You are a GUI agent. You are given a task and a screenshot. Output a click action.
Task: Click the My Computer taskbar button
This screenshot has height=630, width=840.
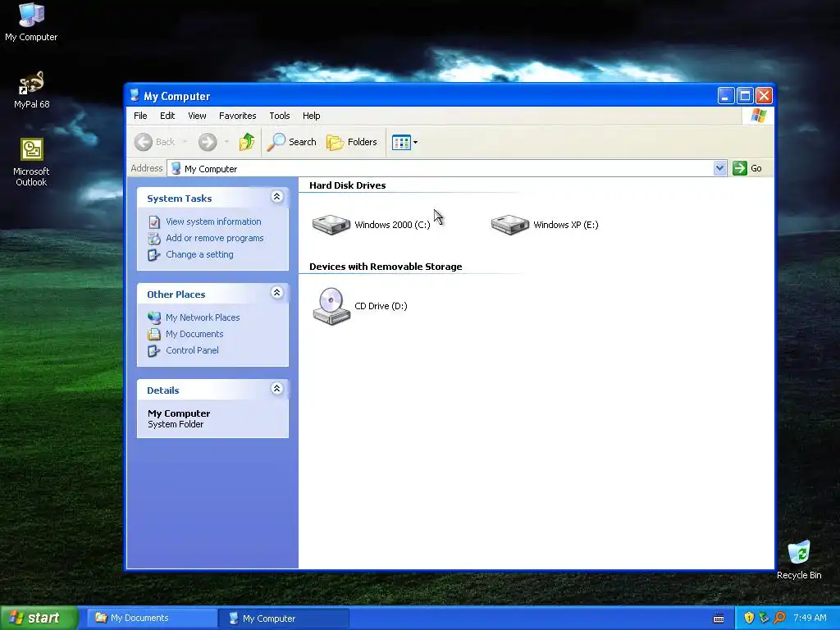click(283, 619)
